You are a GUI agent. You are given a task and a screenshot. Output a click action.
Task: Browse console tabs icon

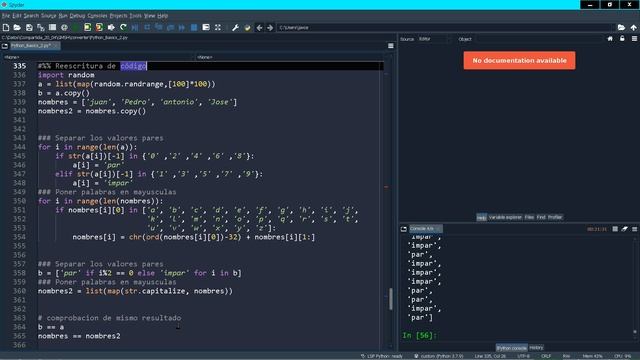[404, 229]
